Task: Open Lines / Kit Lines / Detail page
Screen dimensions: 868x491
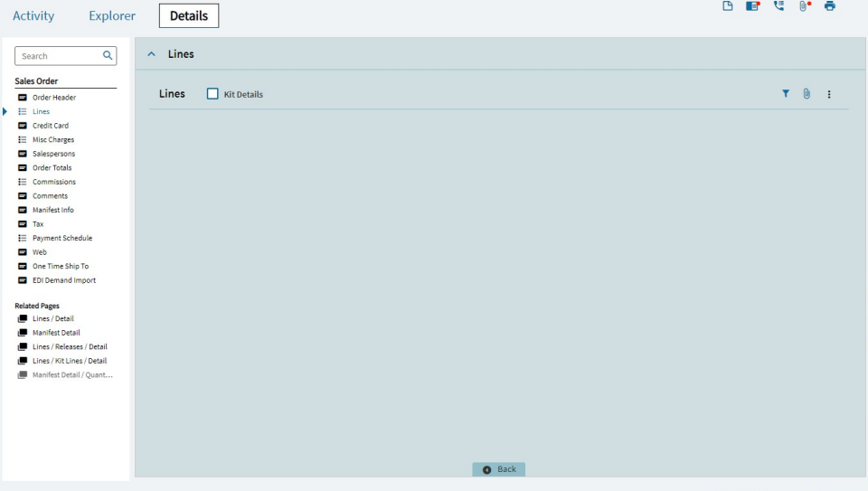Action: pyautogui.click(x=70, y=361)
